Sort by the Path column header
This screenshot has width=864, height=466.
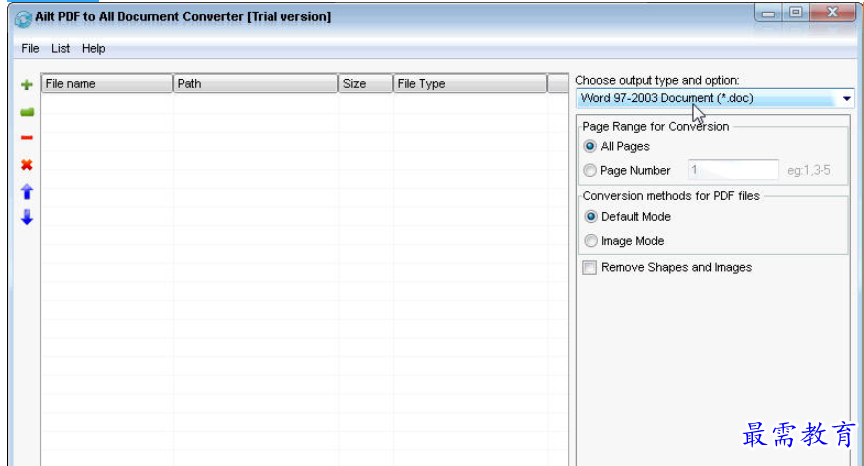pyautogui.click(x=256, y=84)
